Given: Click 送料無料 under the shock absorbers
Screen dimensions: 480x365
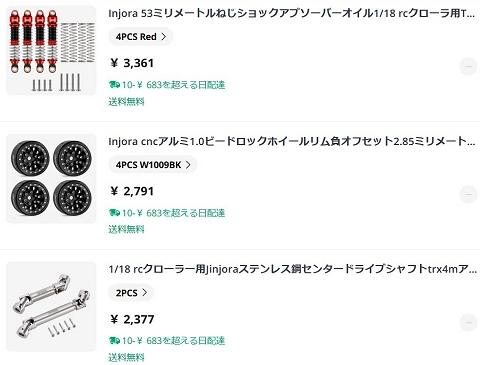Looking at the screenshot, I should point(126,101).
